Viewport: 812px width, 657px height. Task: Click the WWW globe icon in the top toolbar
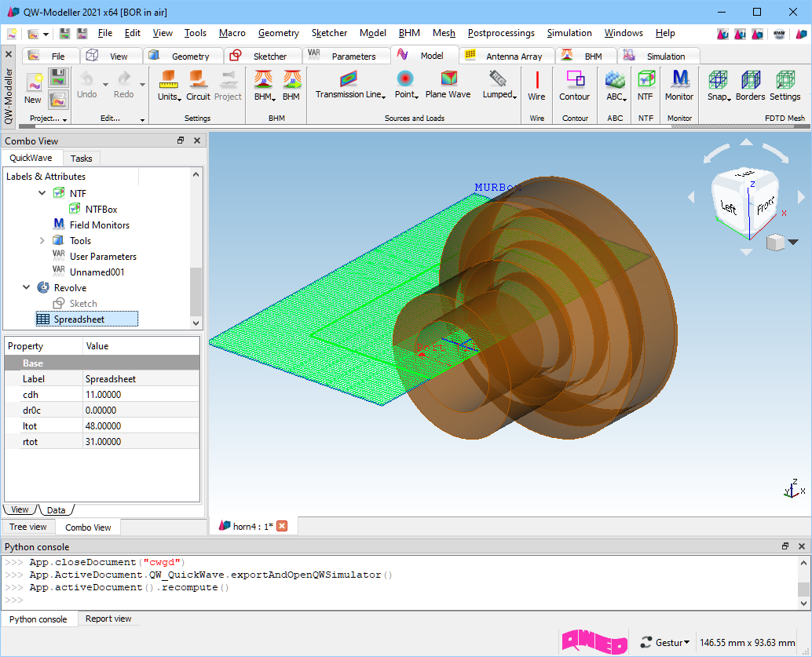point(779,34)
